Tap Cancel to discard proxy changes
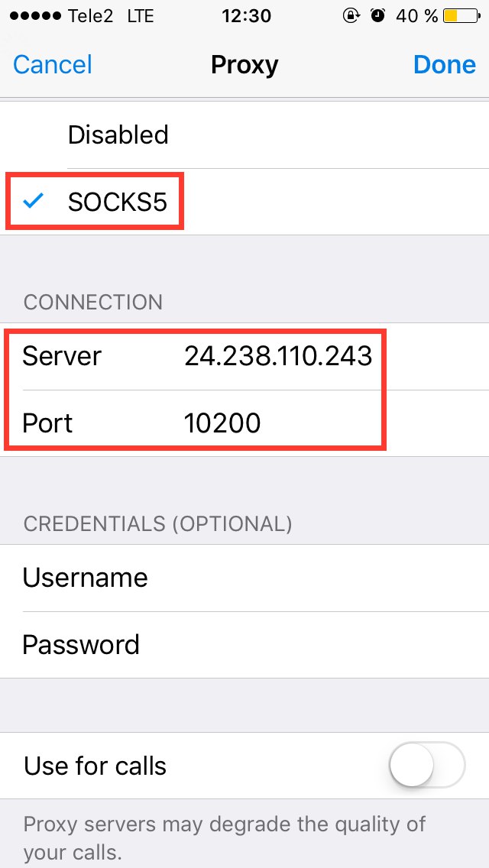 (53, 65)
